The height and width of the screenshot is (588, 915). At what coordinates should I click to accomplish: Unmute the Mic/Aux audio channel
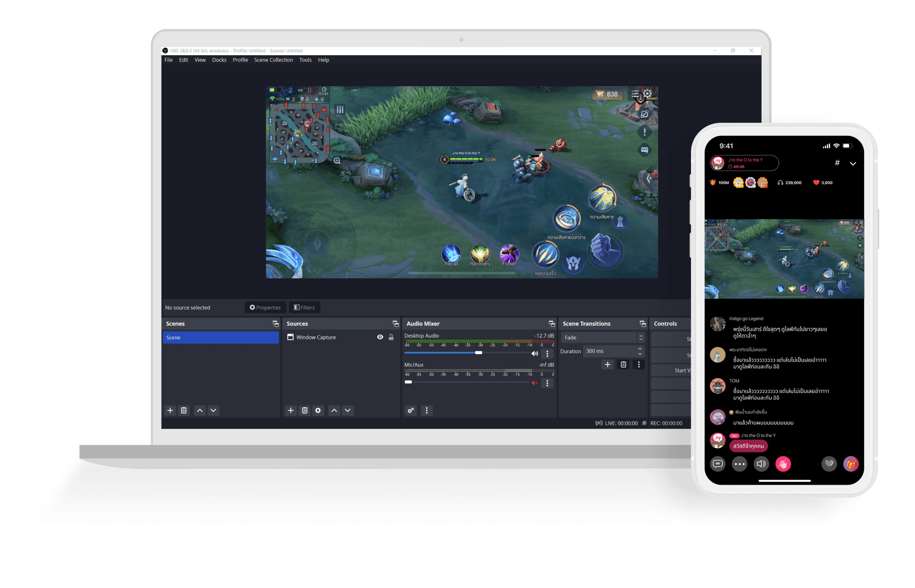point(535,383)
